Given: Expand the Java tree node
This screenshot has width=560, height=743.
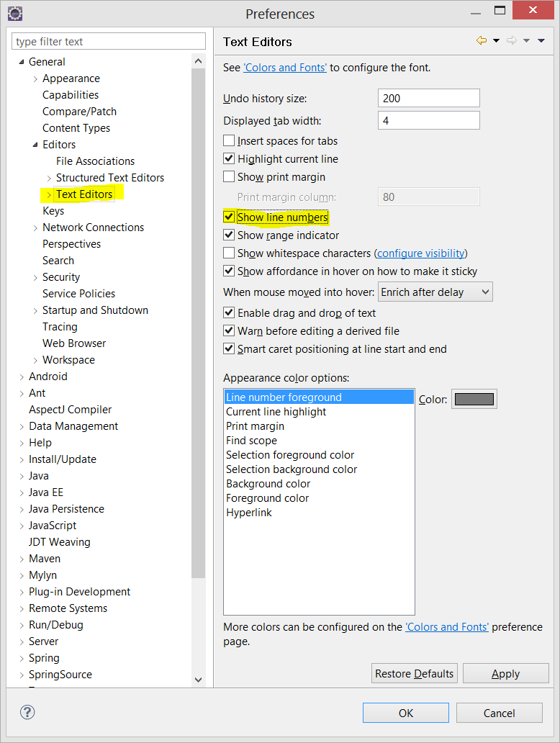Looking at the screenshot, I should point(22,476).
